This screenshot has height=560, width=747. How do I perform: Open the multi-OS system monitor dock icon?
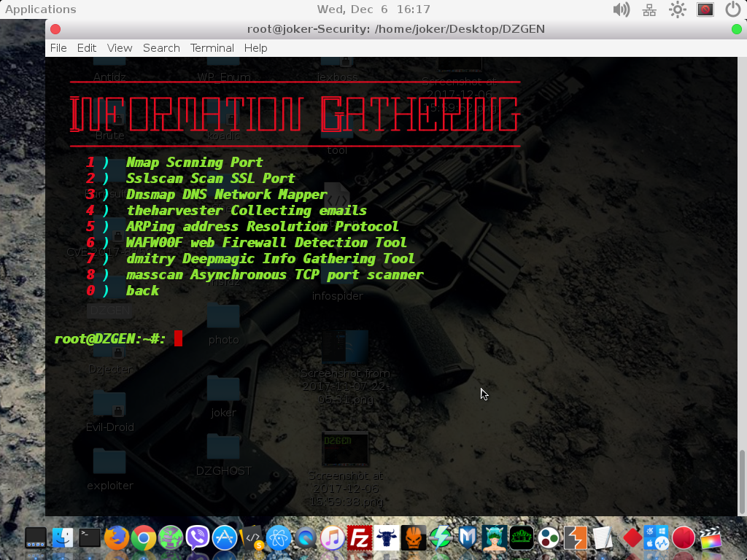(656, 538)
